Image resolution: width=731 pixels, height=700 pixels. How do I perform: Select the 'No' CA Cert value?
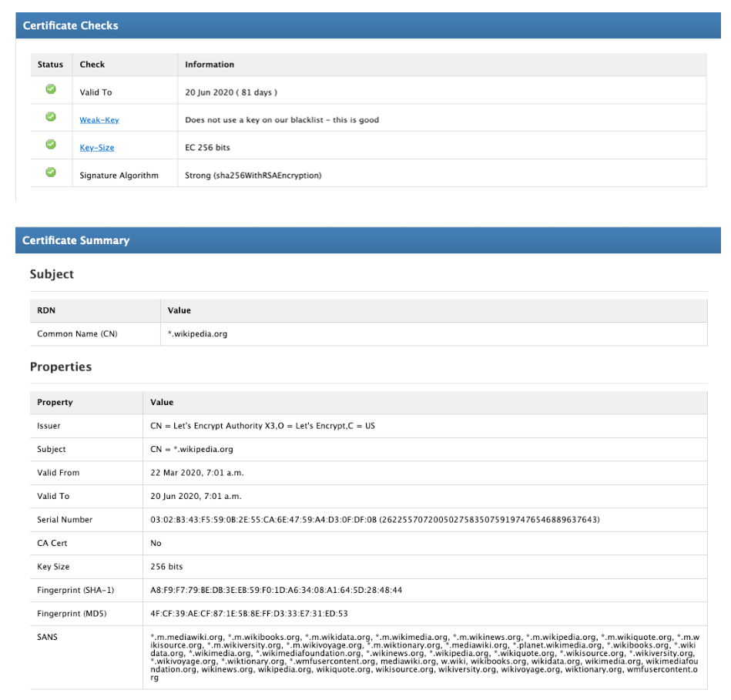pyautogui.click(x=156, y=543)
